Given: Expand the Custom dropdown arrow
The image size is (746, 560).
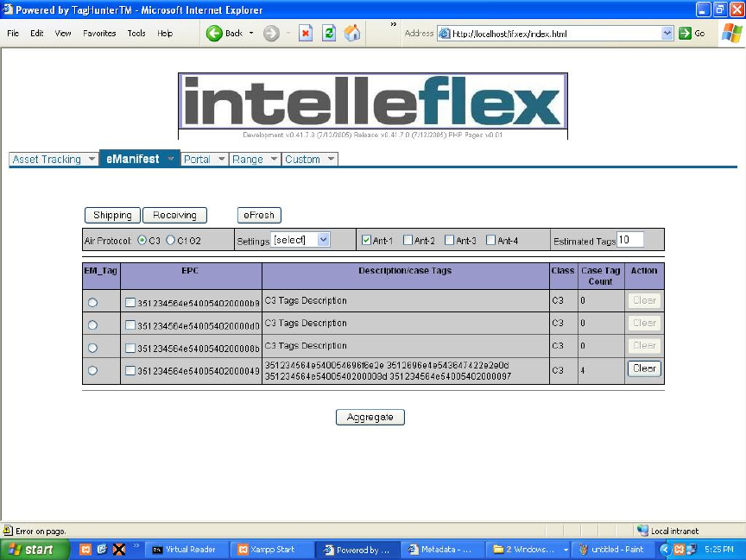Looking at the screenshot, I should 332,159.
